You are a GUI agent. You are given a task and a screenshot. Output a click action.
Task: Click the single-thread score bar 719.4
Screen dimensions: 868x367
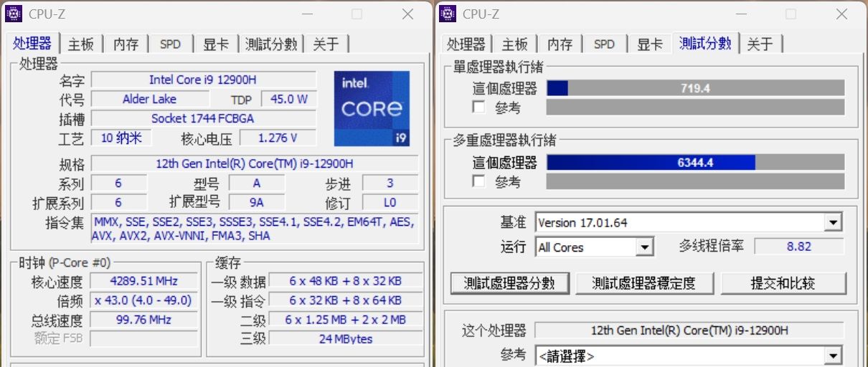695,88
